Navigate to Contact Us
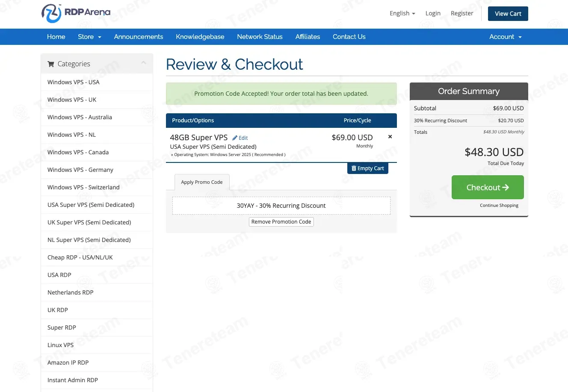Viewport: 568px width, 392px height. coord(349,37)
